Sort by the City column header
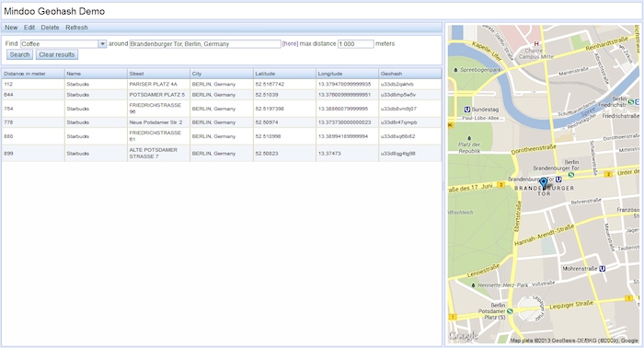This screenshot has height=348, width=644. coord(222,74)
